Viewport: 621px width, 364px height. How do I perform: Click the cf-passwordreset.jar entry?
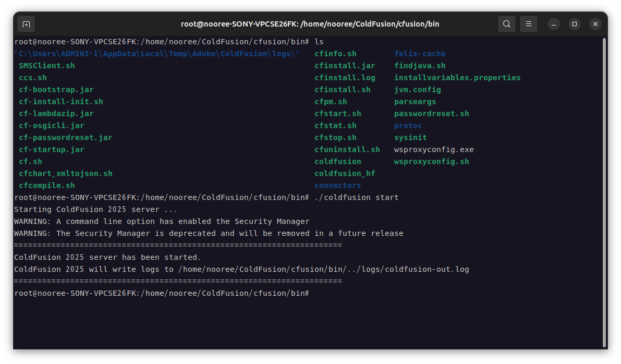click(x=66, y=137)
